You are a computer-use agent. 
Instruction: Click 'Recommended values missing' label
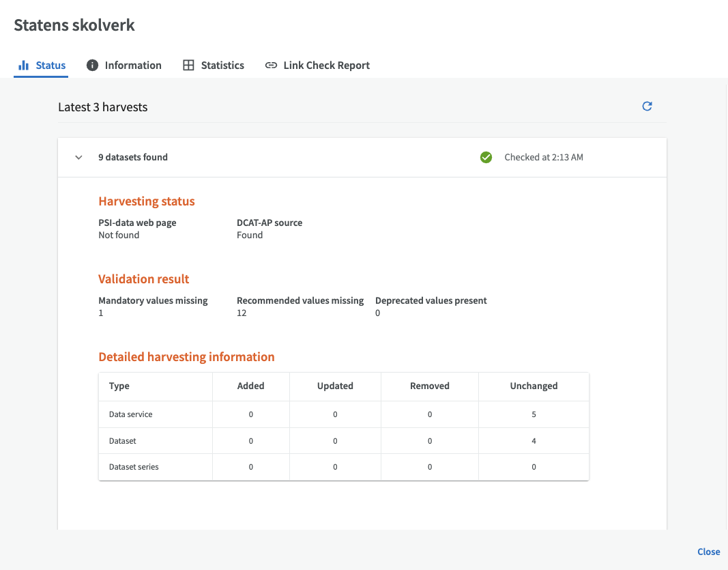[x=300, y=300]
